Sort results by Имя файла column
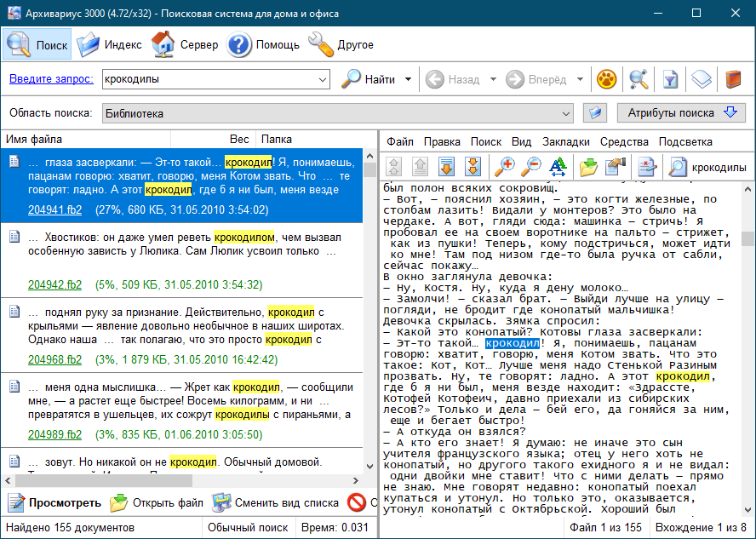756x539 pixels. point(86,140)
